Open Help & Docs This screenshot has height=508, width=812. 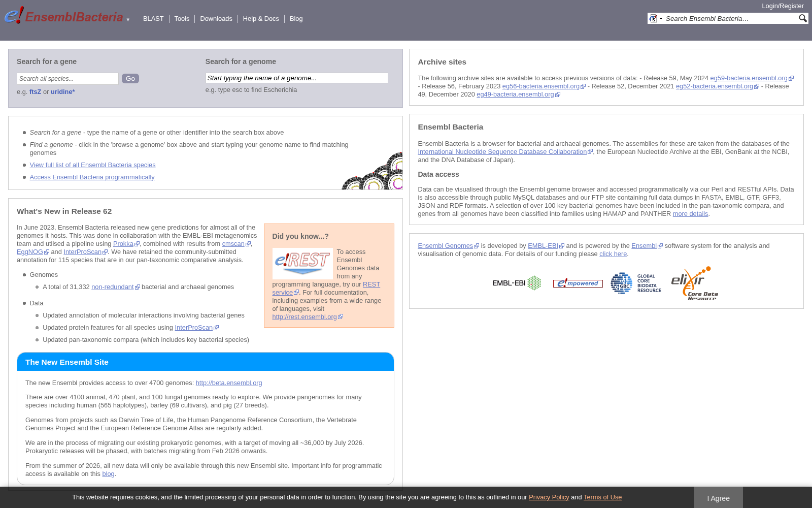[261, 19]
